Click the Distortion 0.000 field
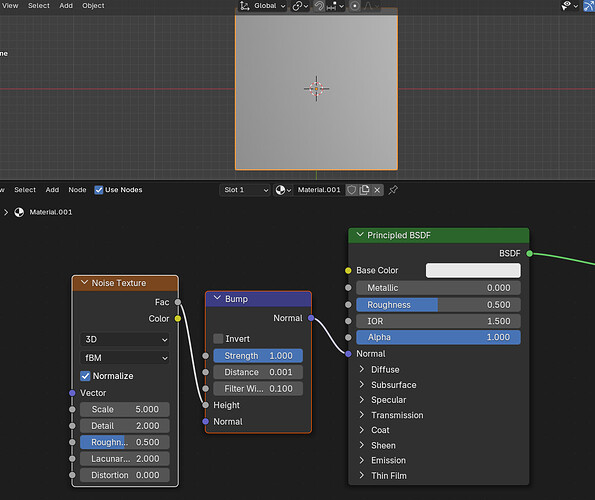 (124, 475)
